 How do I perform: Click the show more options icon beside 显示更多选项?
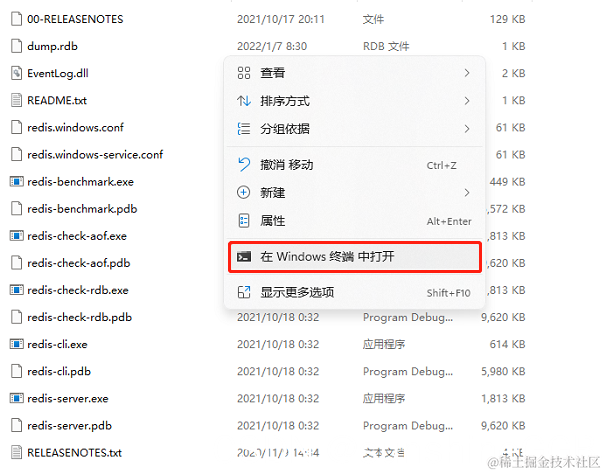(x=243, y=292)
